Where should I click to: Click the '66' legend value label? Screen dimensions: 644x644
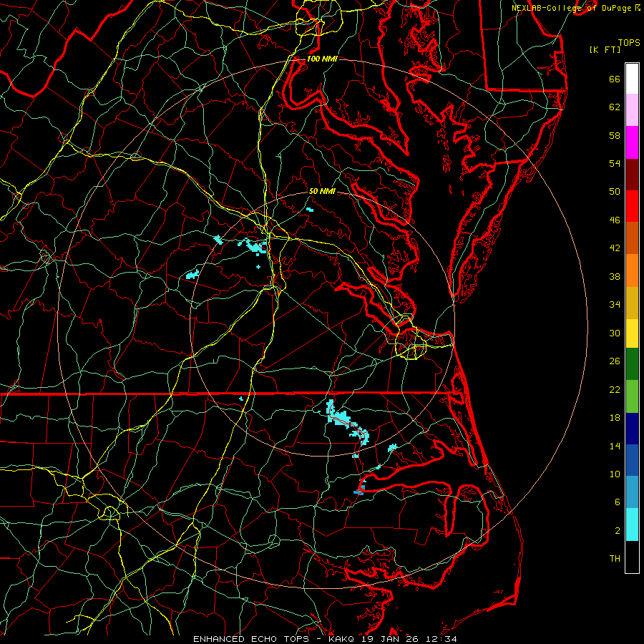(x=615, y=79)
